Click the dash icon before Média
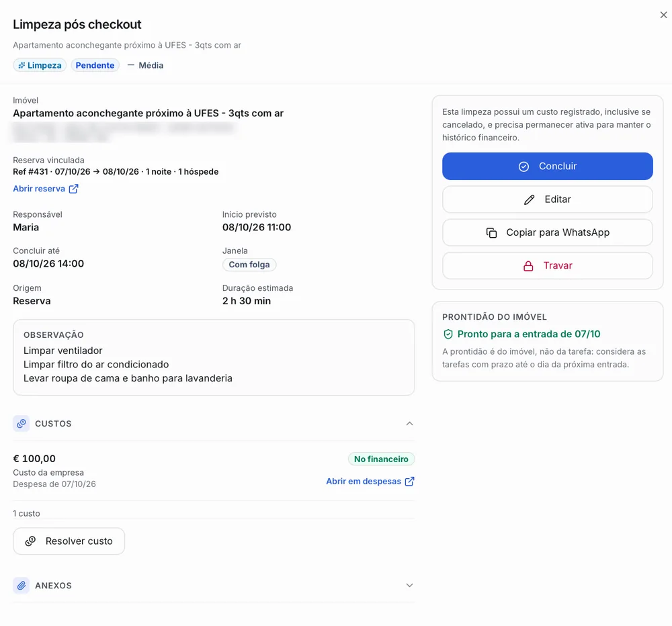Image resolution: width=672 pixels, height=626 pixels. (x=131, y=65)
